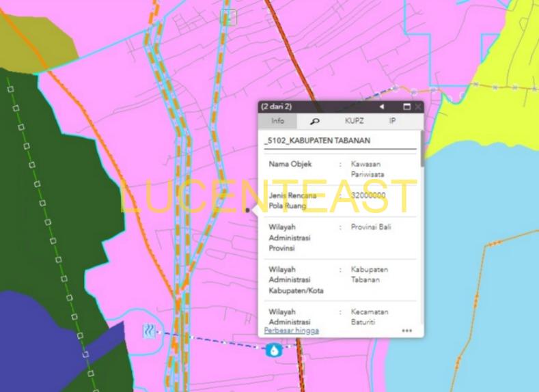Go to the previous feature using the left arrow
Image resolution: width=539 pixels, height=392 pixels.
click(382, 107)
